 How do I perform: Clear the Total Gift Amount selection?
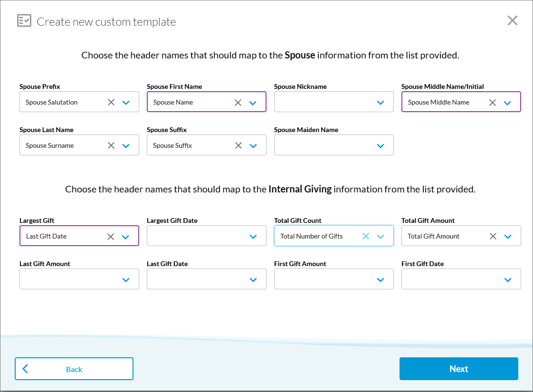pyautogui.click(x=493, y=236)
